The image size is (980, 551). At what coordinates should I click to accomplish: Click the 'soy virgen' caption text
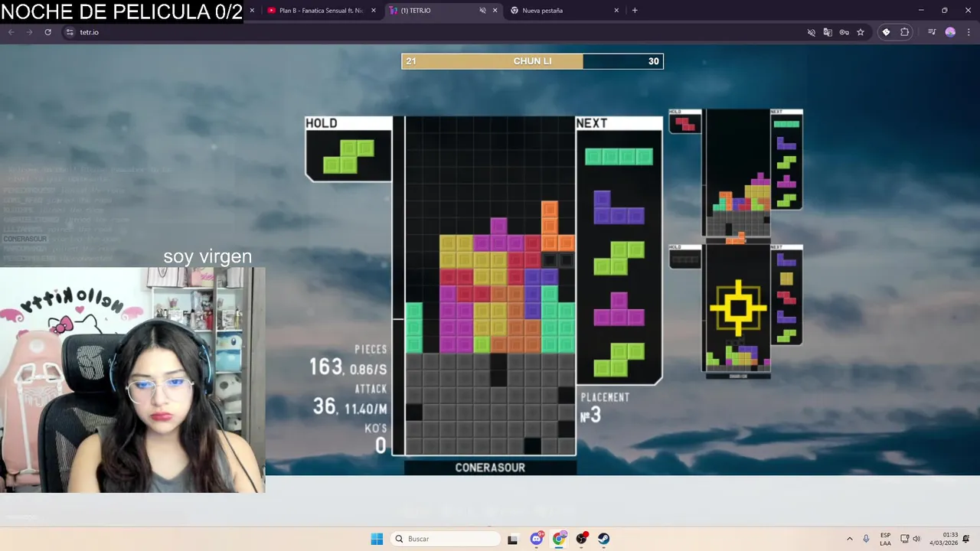click(207, 256)
